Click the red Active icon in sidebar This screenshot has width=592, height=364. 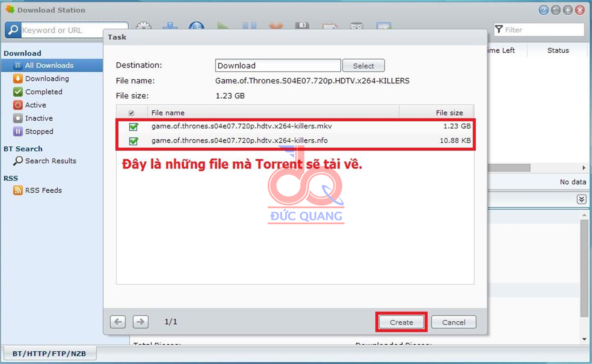click(x=18, y=105)
